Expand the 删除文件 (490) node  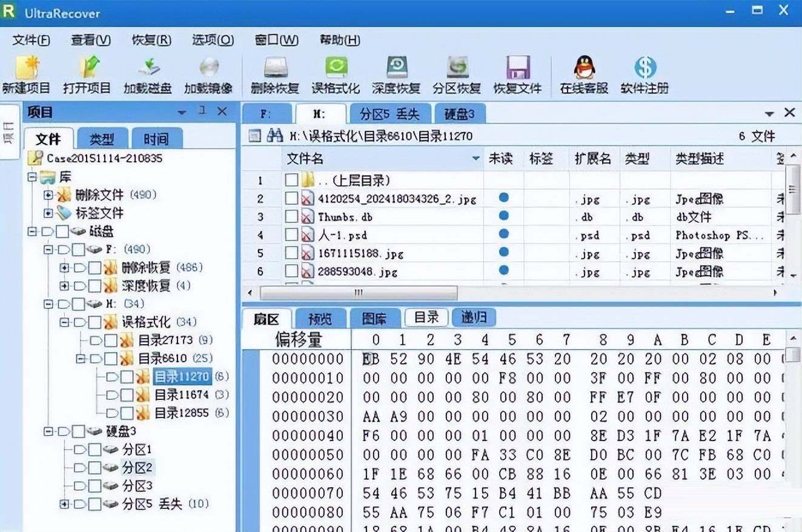tap(48, 195)
